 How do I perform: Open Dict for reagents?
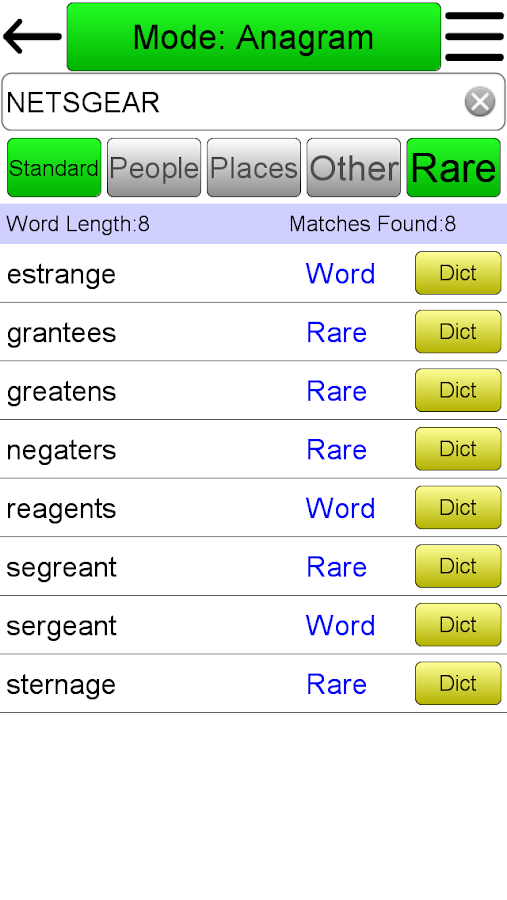coord(458,507)
